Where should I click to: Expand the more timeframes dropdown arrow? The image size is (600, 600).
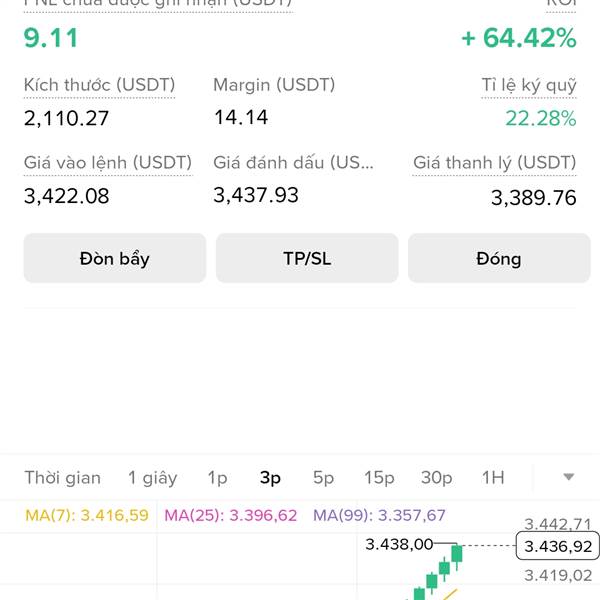click(x=569, y=477)
